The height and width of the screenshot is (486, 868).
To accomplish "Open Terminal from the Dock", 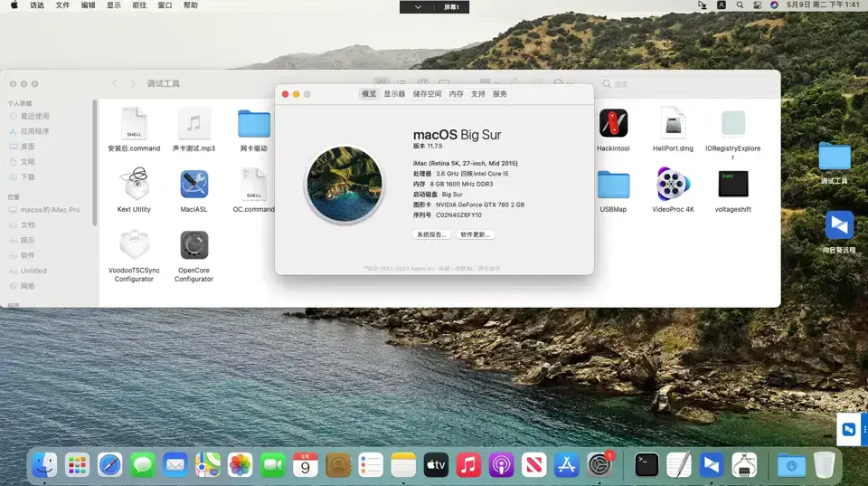I will pyautogui.click(x=646, y=465).
